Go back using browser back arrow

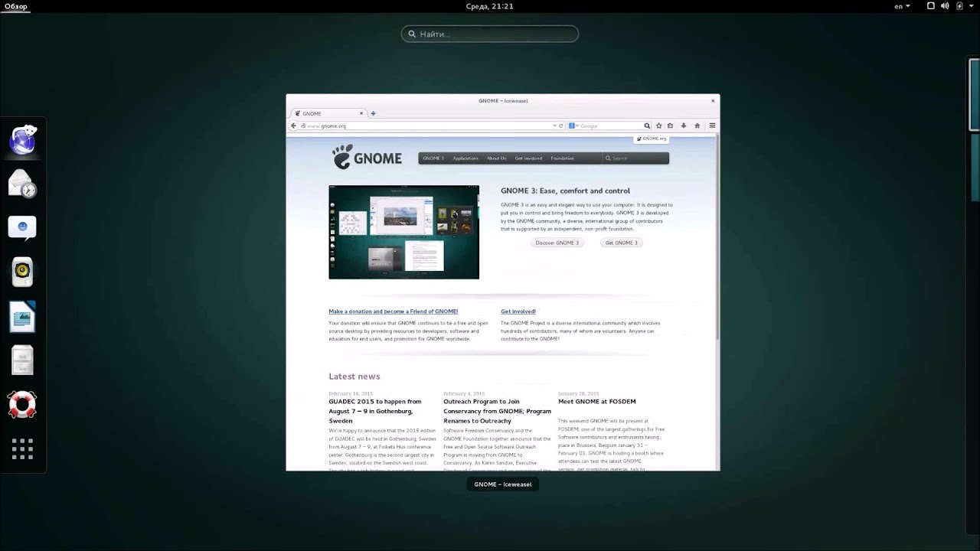pyautogui.click(x=293, y=126)
